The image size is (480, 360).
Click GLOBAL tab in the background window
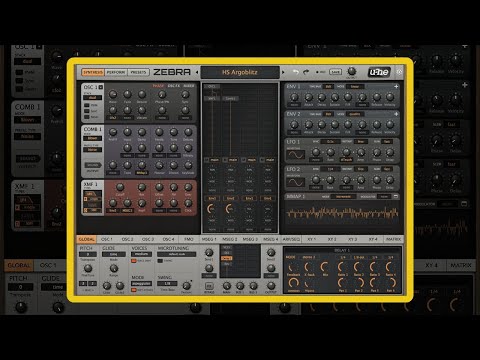click(19, 265)
